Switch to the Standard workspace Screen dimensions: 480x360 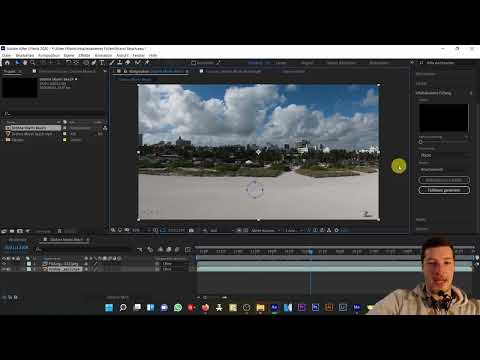click(255, 63)
